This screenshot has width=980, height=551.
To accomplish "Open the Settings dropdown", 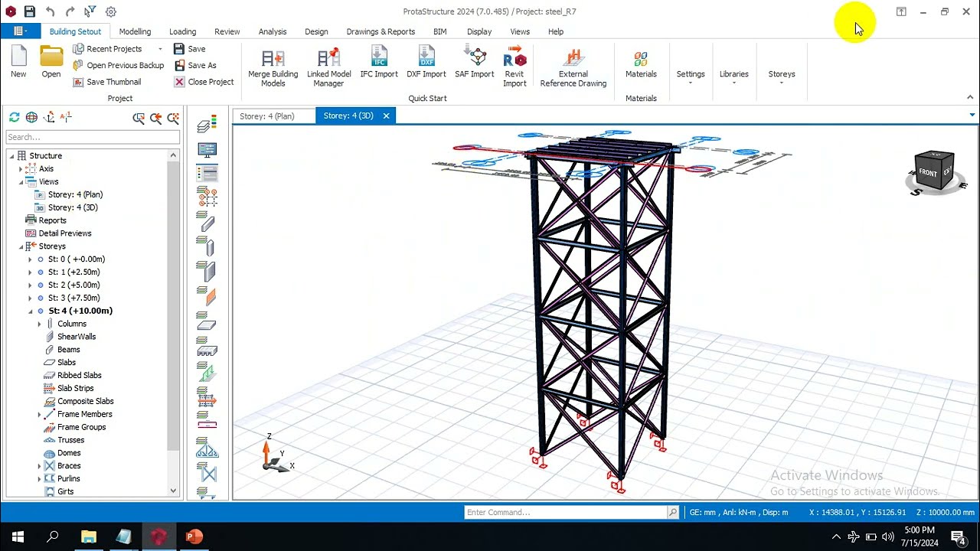I will point(690,77).
